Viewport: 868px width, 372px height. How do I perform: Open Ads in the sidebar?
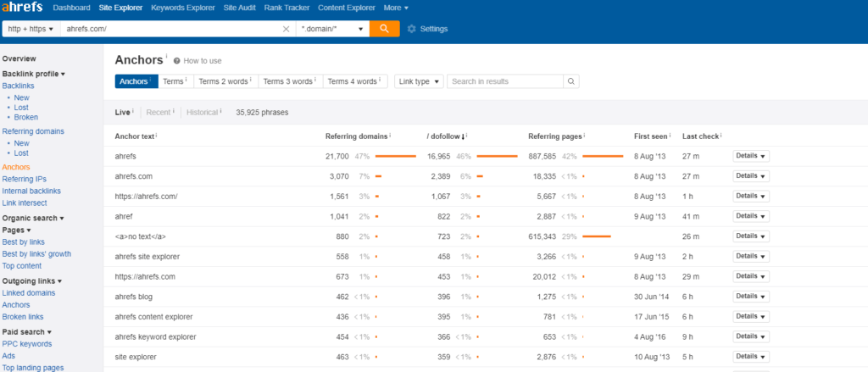[x=8, y=356]
